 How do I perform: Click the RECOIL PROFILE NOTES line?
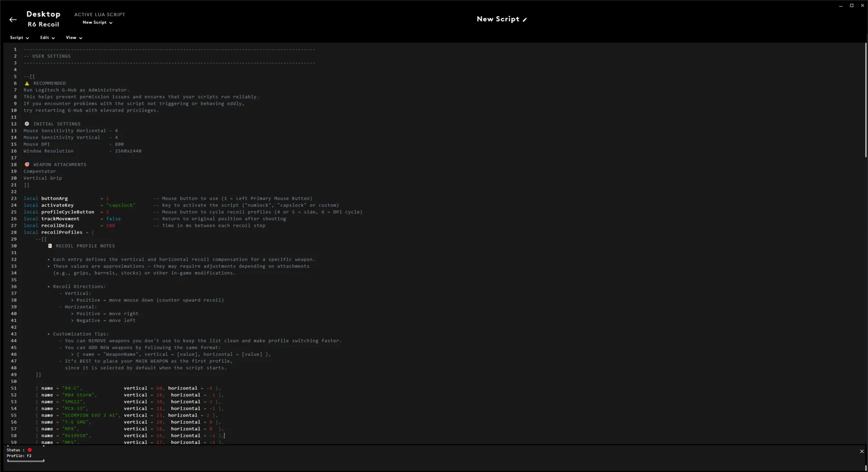[81, 246]
